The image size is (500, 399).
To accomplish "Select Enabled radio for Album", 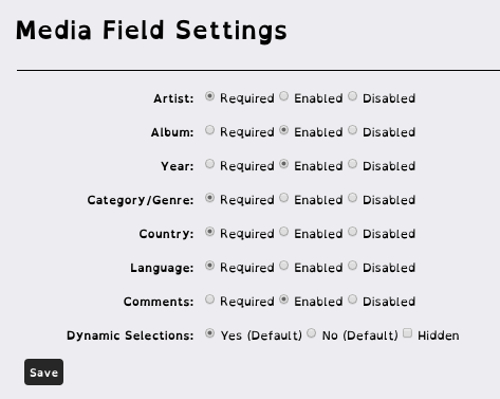I will tap(284, 130).
